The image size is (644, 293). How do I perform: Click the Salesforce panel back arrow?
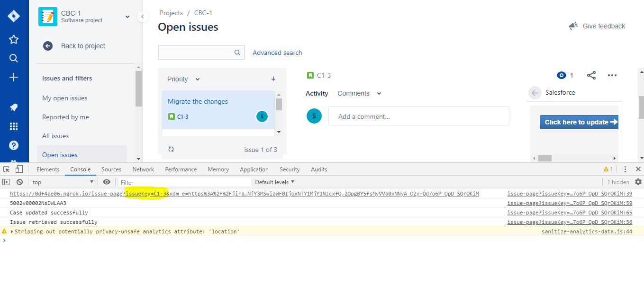tap(535, 93)
